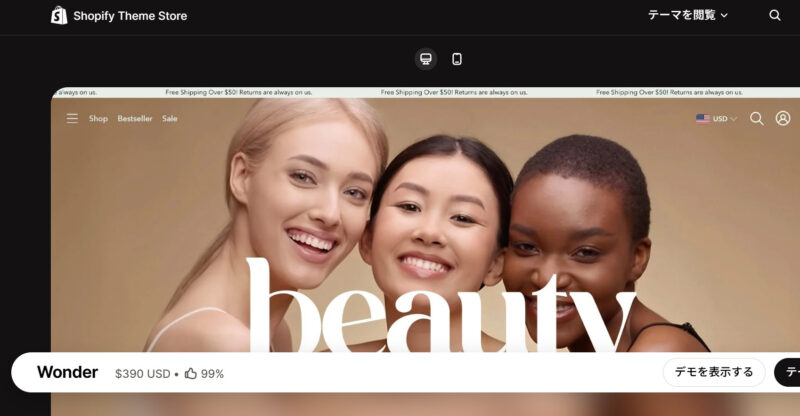Switch to desktop preview mode
The image size is (800, 416).
426,59
